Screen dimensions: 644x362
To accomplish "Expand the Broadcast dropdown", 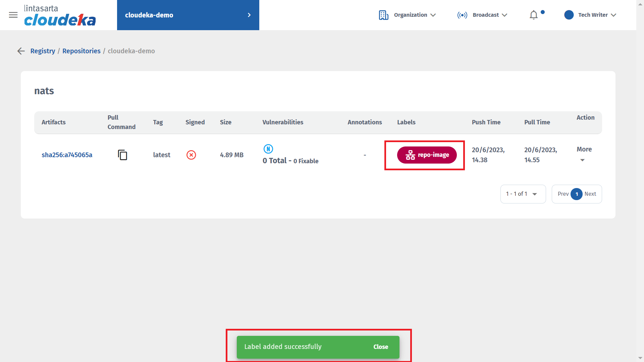I will pos(504,15).
